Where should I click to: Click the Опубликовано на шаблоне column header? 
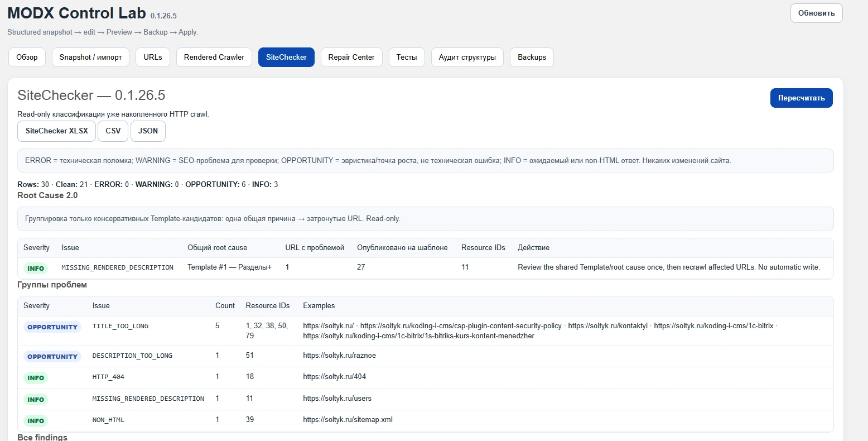(402, 248)
